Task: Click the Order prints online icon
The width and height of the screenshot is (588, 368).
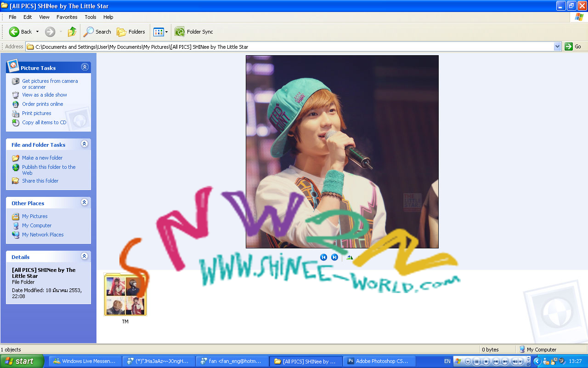Action: (x=16, y=104)
